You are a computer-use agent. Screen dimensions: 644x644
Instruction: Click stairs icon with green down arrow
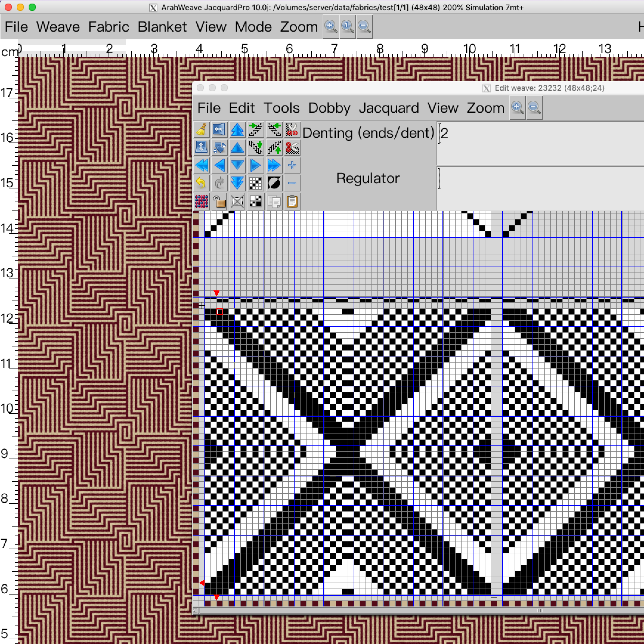(256, 148)
